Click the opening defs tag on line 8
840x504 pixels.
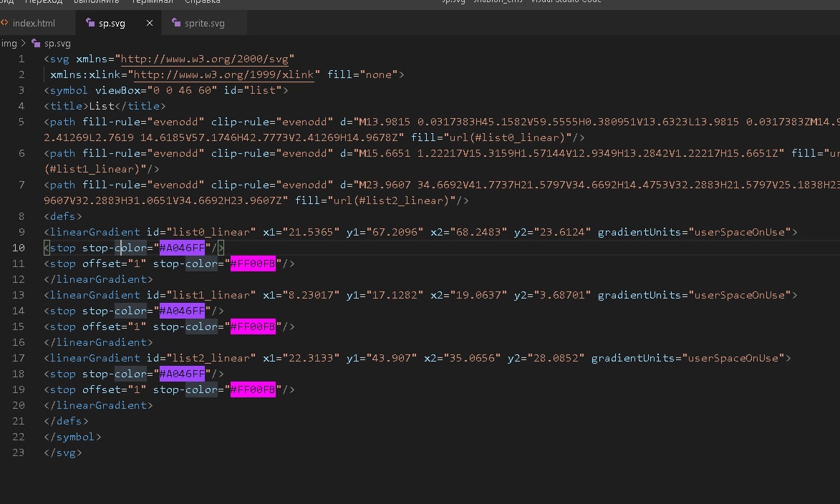(63, 216)
